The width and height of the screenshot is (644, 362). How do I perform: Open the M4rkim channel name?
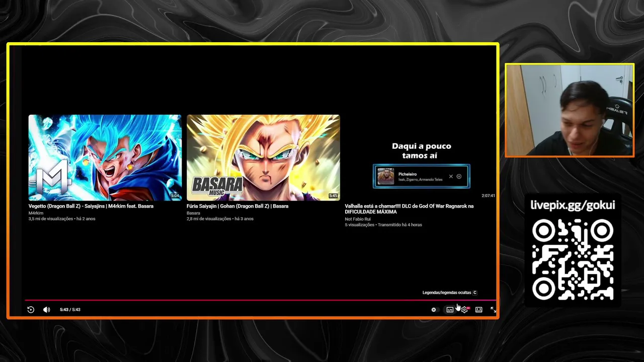point(36,213)
